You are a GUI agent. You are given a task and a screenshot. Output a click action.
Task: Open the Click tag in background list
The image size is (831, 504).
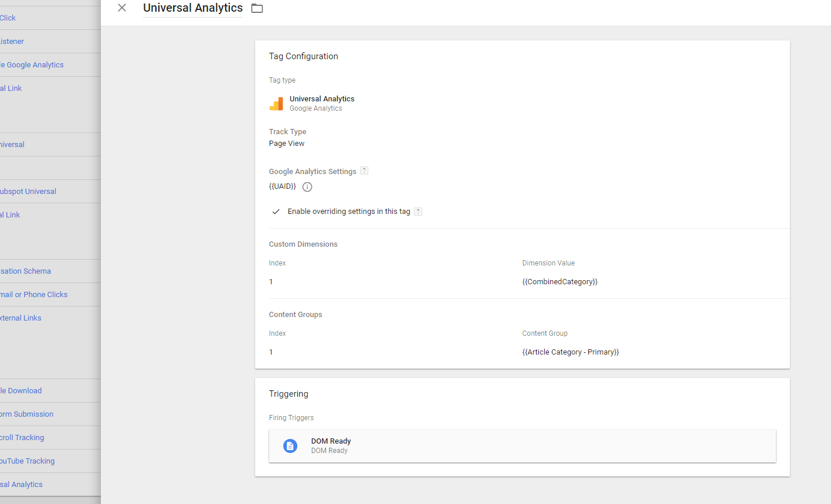click(x=8, y=18)
